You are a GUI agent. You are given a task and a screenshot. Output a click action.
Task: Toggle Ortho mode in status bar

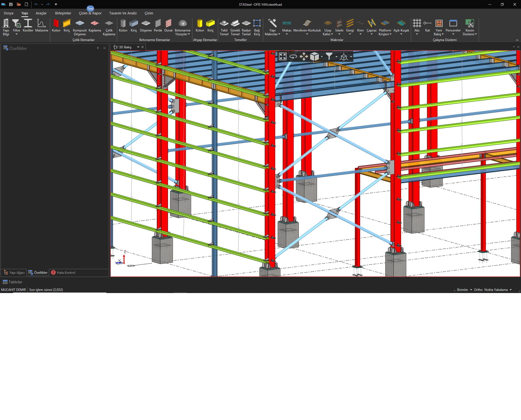478,290
